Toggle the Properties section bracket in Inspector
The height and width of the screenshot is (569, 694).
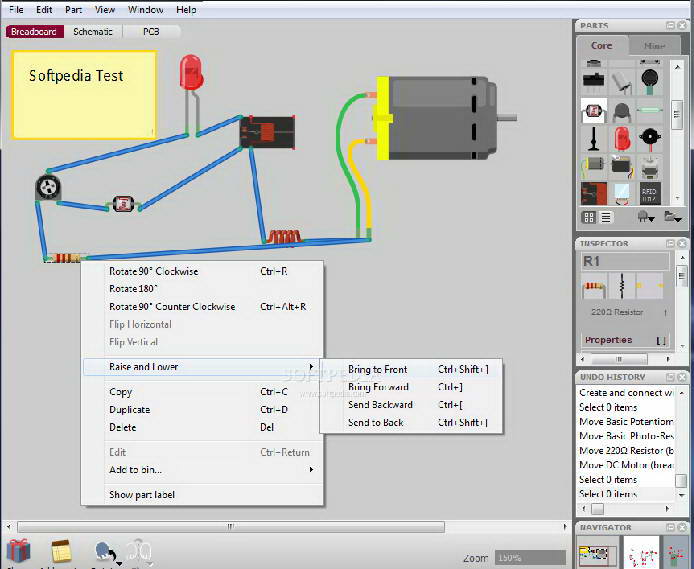(x=661, y=341)
